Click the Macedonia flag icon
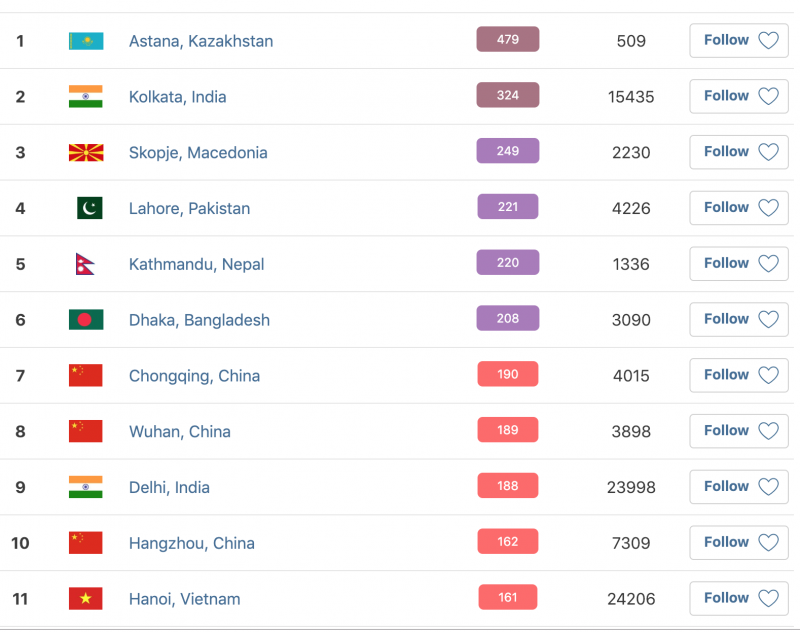Screen dimensions: 800x632 [x=85, y=153]
